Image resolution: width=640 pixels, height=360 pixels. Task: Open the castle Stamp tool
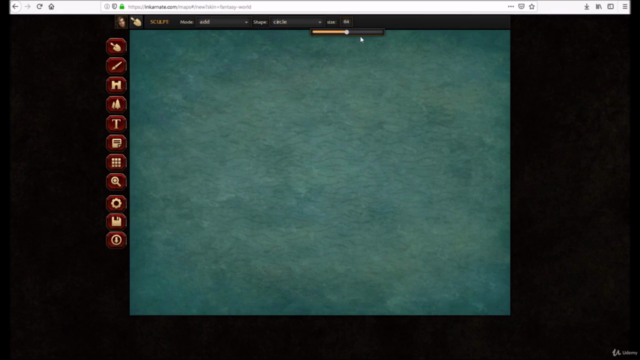point(116,85)
